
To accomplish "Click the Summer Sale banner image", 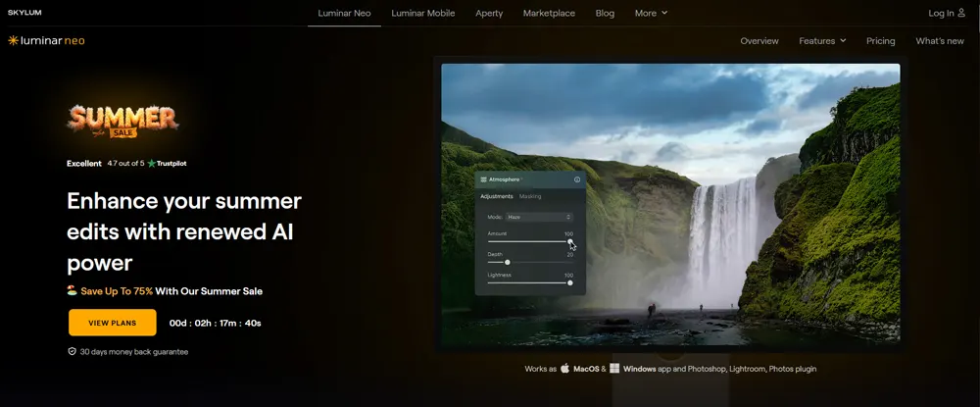I will pyautogui.click(x=122, y=121).
